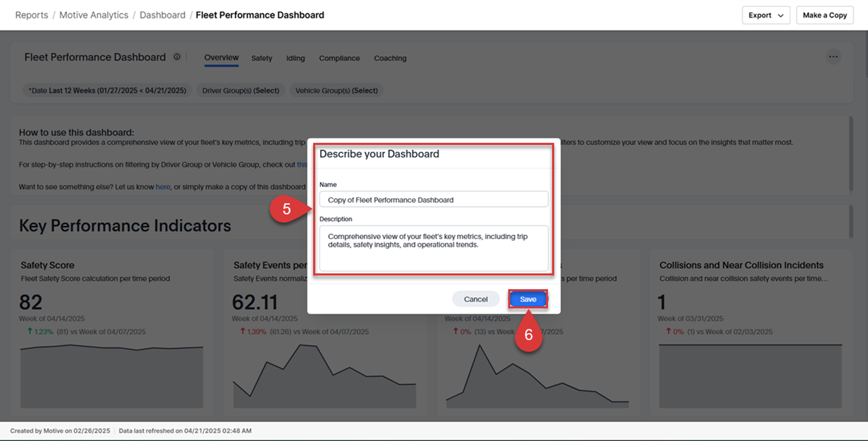Switch to the Idling tab

pos(296,58)
